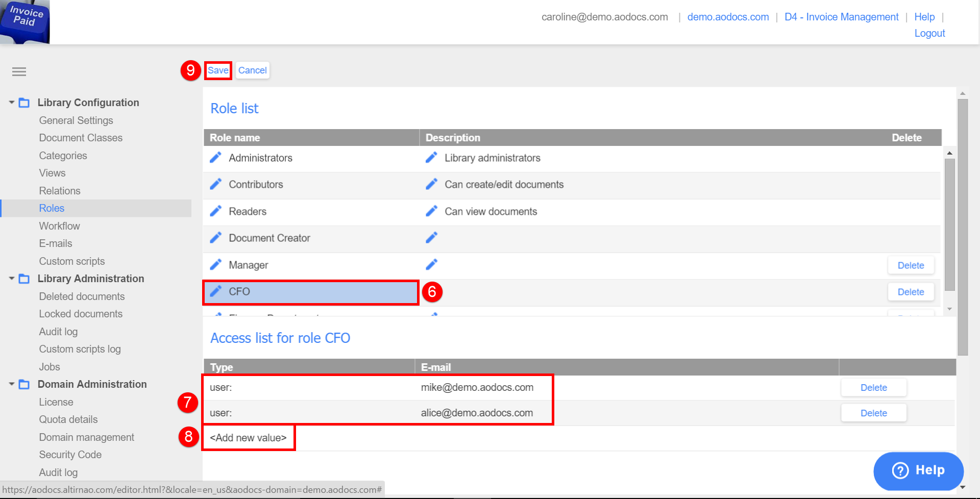
Task: Open Categories in the sidebar
Action: [x=63, y=156]
